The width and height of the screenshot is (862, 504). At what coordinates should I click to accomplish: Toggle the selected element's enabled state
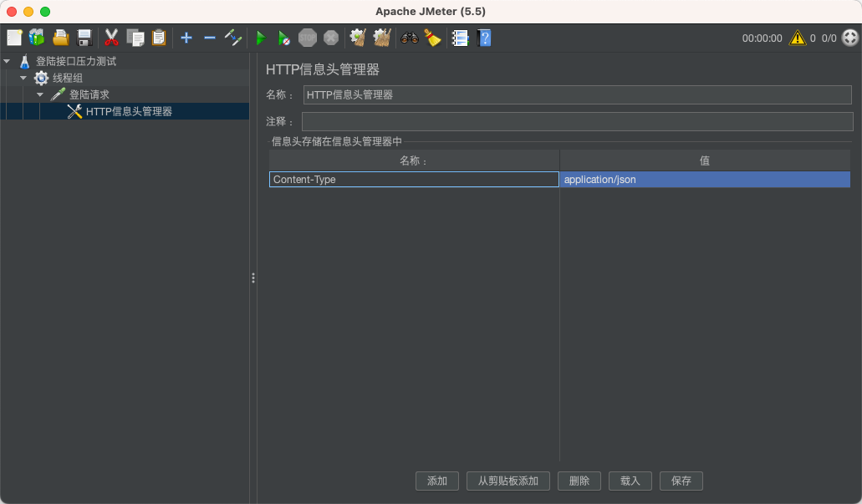pyautogui.click(x=232, y=37)
